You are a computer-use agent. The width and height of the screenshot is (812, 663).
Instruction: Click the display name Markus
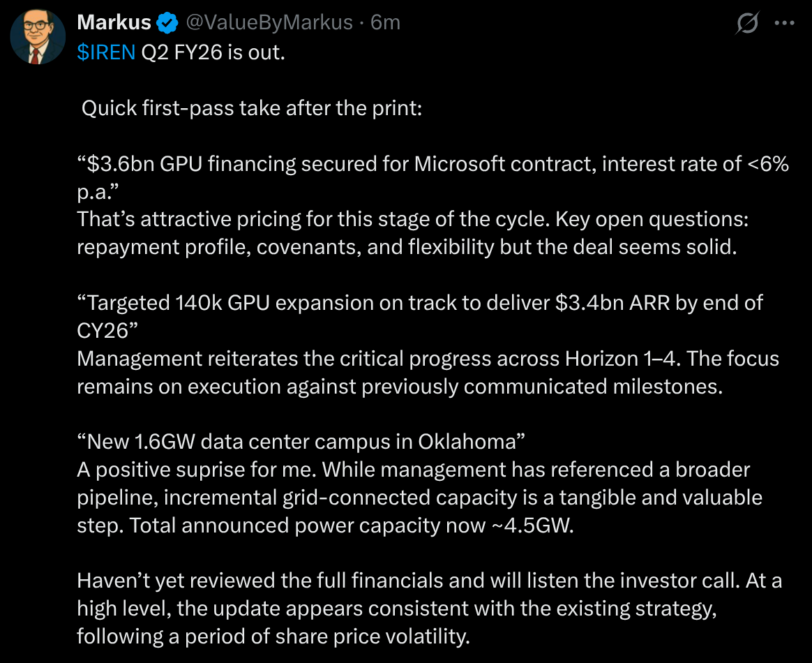(x=114, y=22)
